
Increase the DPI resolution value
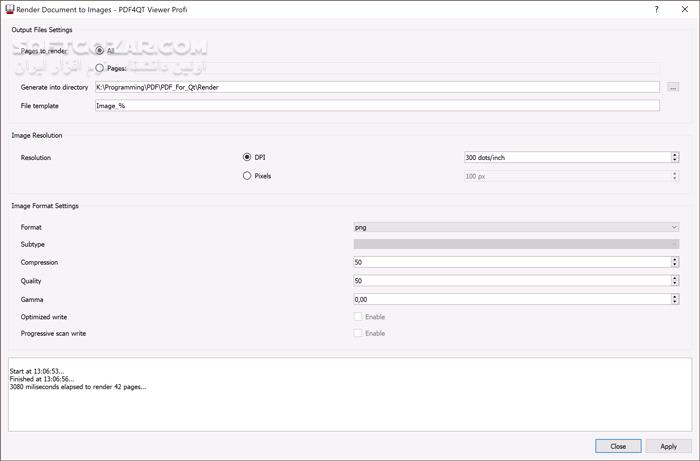(x=675, y=154)
